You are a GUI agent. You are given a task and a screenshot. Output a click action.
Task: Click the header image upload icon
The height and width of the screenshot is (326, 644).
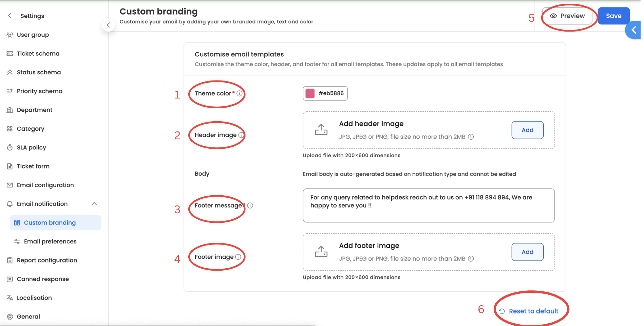pyautogui.click(x=321, y=129)
